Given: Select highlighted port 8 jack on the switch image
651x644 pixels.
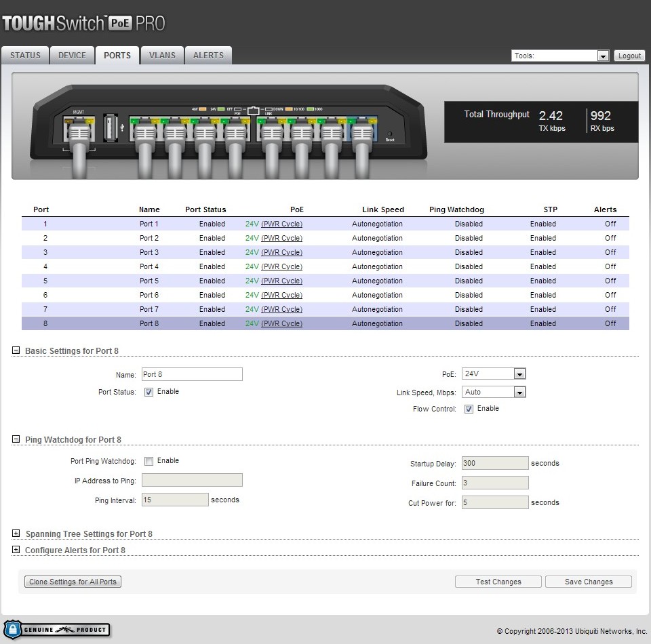Looking at the screenshot, I should click(362, 129).
